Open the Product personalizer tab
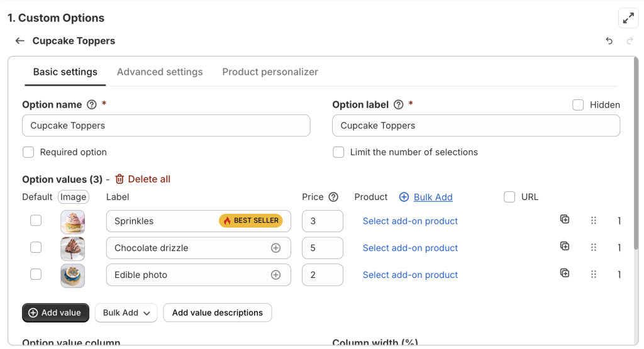Screen dimensions: 644x349 tap(270, 72)
